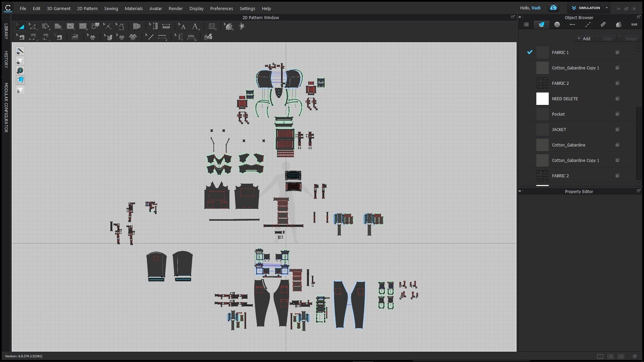The width and height of the screenshot is (644, 362).
Task: Open the Sewing menu
Action: pos(111,8)
